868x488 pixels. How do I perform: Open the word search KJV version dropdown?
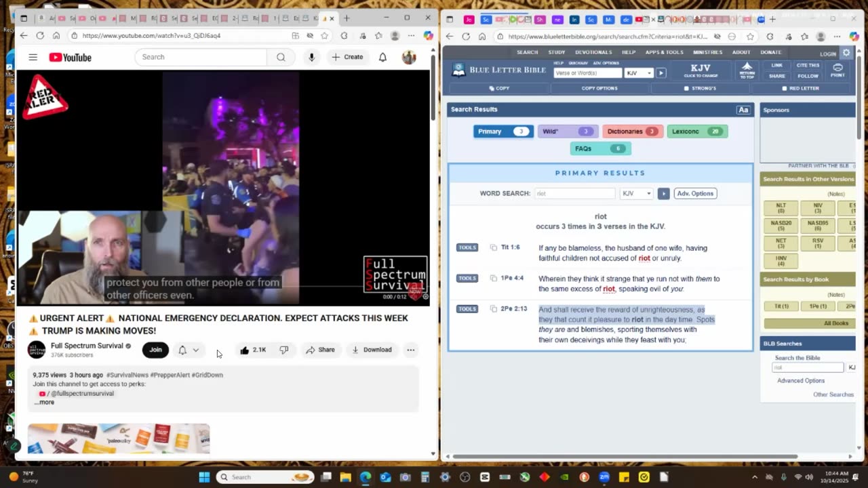[637, 193]
